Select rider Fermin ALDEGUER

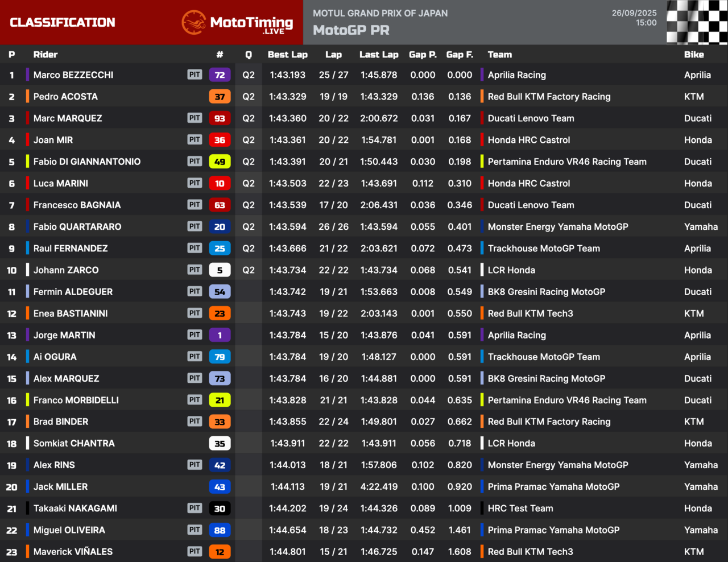[x=73, y=292]
